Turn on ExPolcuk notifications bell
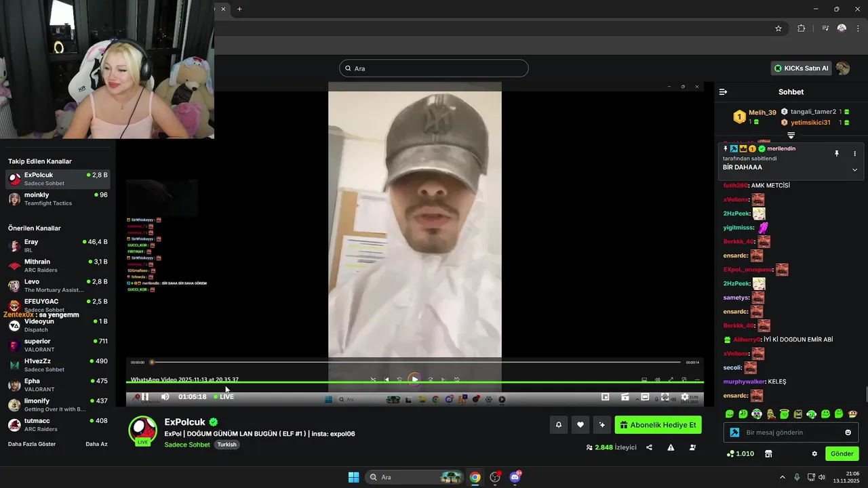The width and height of the screenshot is (868, 488). pos(559,425)
